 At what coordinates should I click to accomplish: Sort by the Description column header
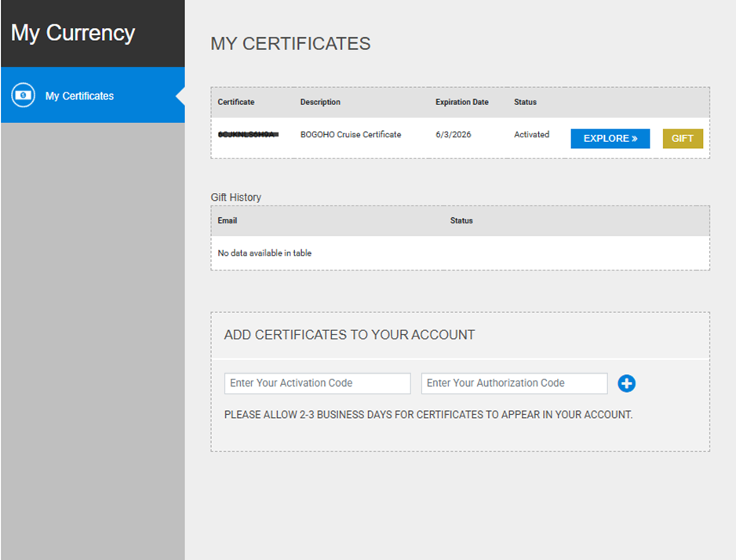(320, 103)
